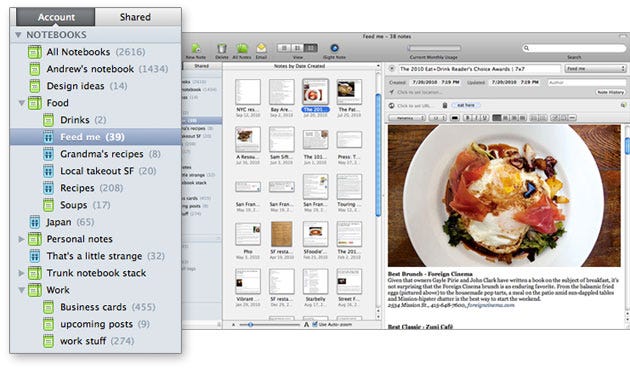Click the Delete trash can icon
630x369 pixels.
pyautogui.click(x=221, y=49)
